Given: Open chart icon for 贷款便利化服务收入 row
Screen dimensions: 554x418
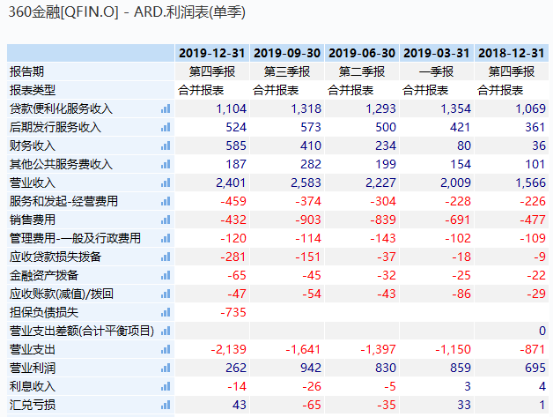Looking at the screenshot, I should (165, 109).
